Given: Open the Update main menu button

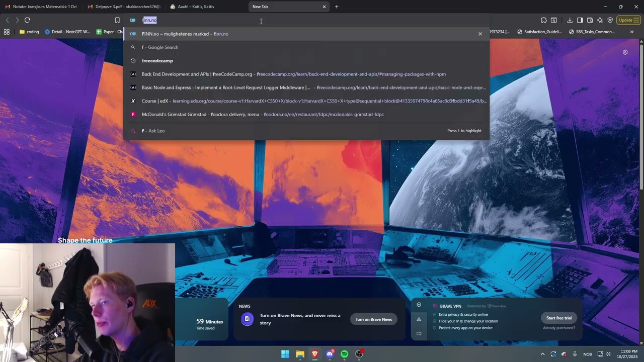Looking at the screenshot, I should [629, 20].
